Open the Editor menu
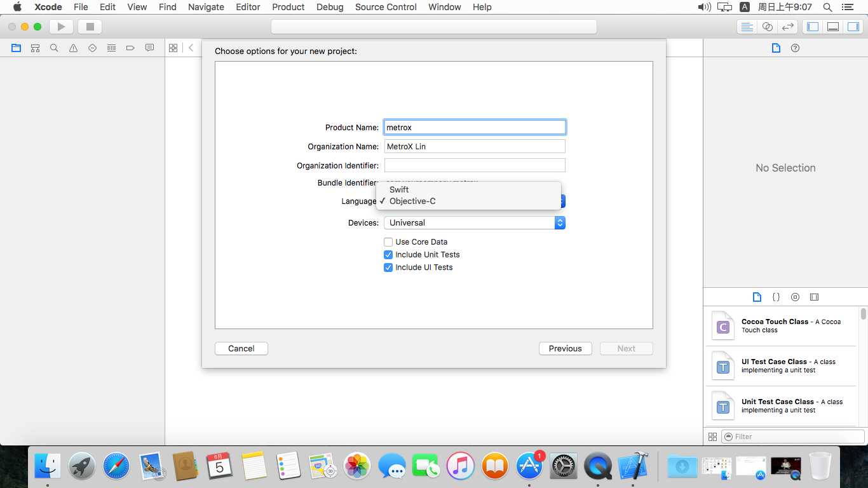The image size is (868, 488). click(x=248, y=7)
